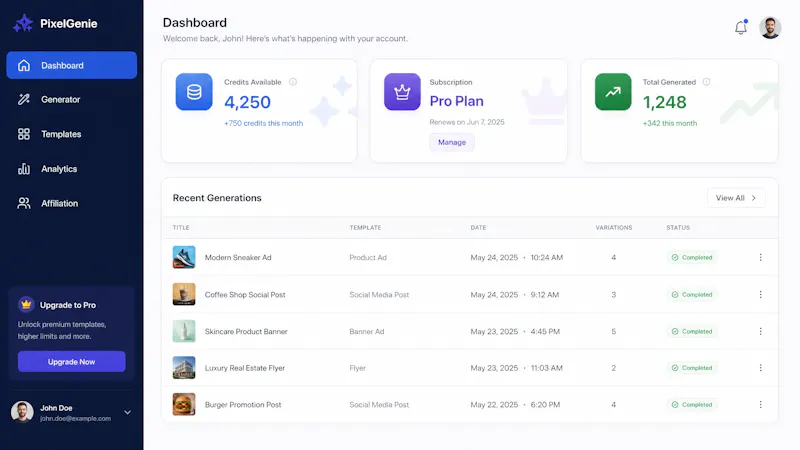The width and height of the screenshot is (800, 450).
Task: Click View All recent generations
Action: (736, 198)
